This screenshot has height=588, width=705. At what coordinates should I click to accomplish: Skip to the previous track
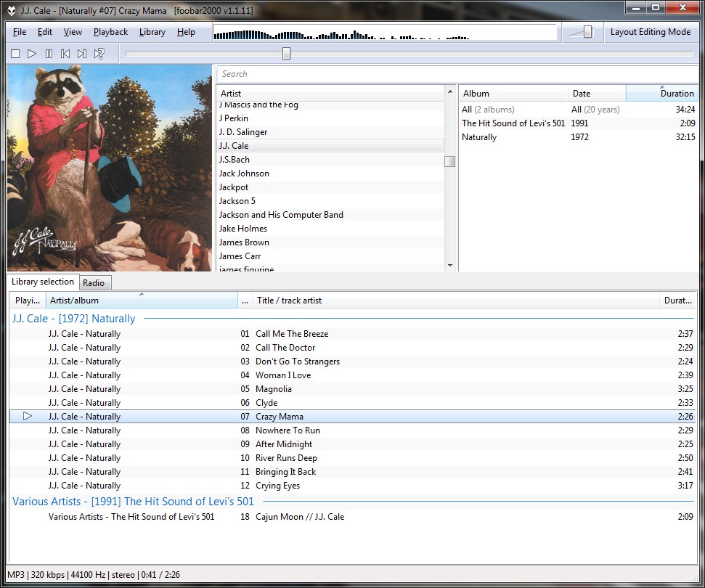[x=65, y=54]
